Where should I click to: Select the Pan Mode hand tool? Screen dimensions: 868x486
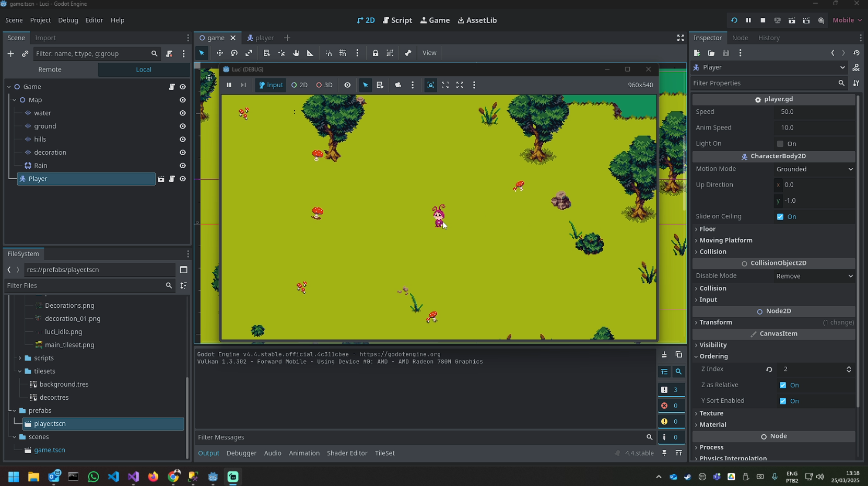click(x=296, y=53)
